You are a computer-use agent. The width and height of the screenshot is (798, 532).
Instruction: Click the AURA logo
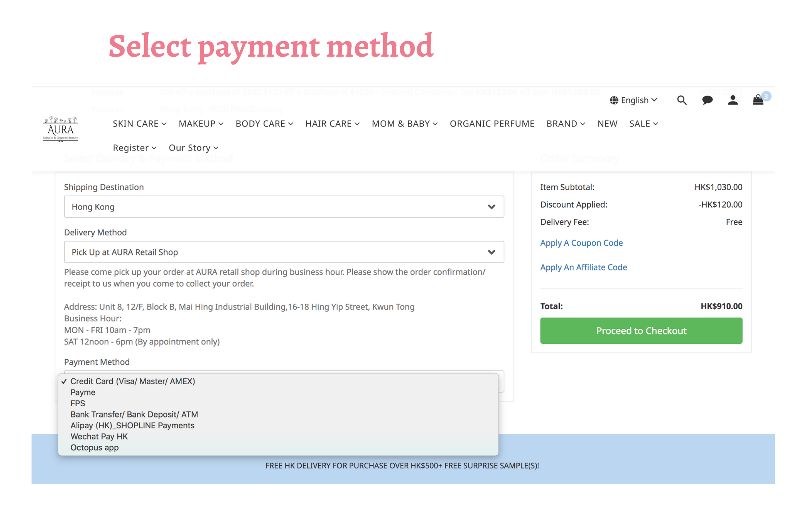[x=61, y=129]
